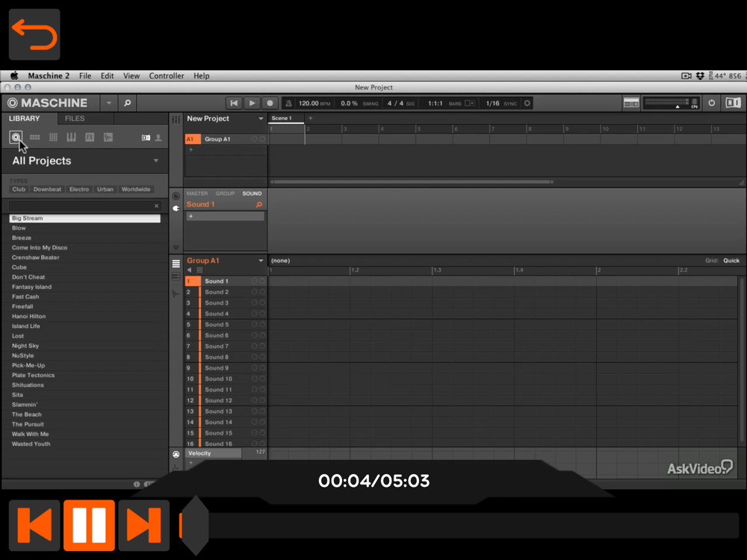Toggle the Club type filter
Screen dimensions: 747x560
click(x=19, y=189)
